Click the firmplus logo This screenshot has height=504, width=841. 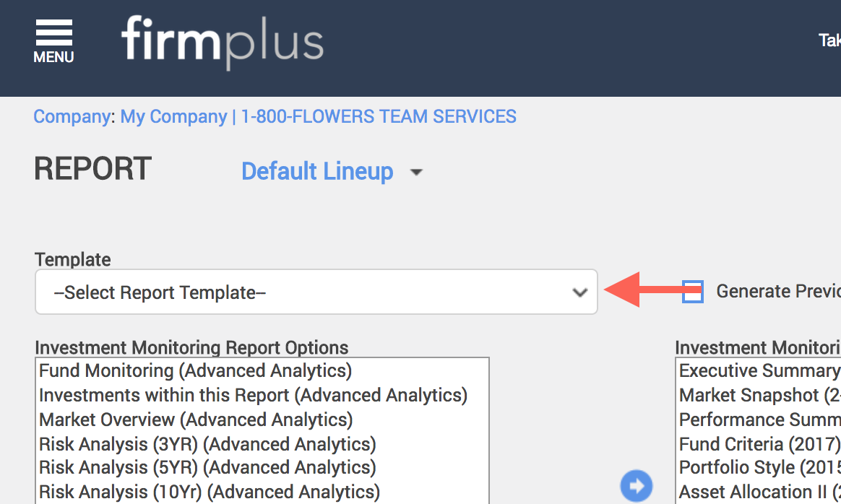click(x=222, y=42)
